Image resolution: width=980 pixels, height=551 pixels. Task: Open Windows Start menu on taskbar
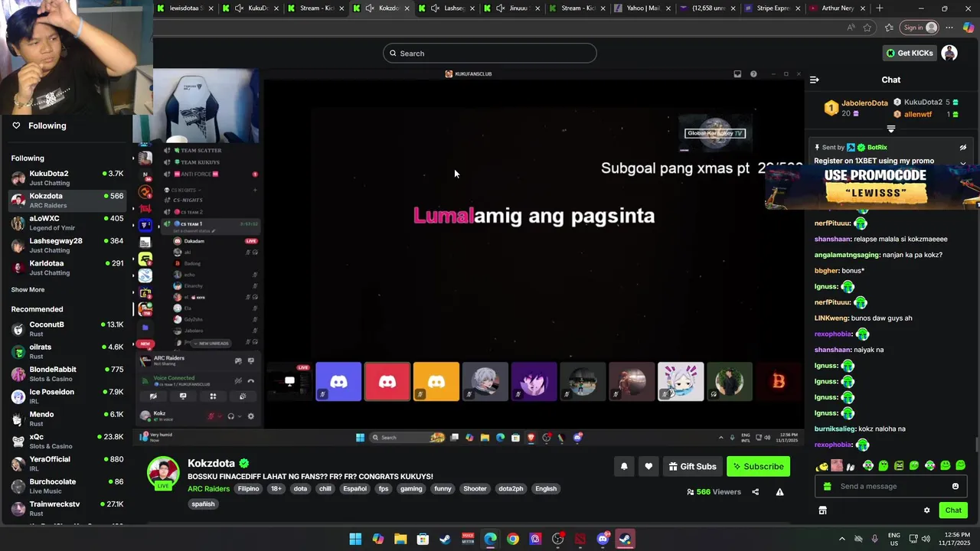pyautogui.click(x=355, y=539)
